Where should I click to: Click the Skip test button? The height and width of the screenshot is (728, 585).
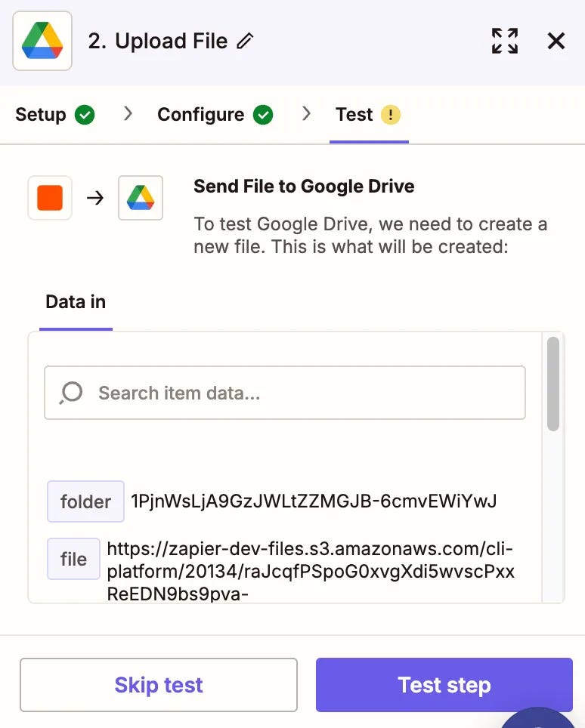[x=159, y=685]
